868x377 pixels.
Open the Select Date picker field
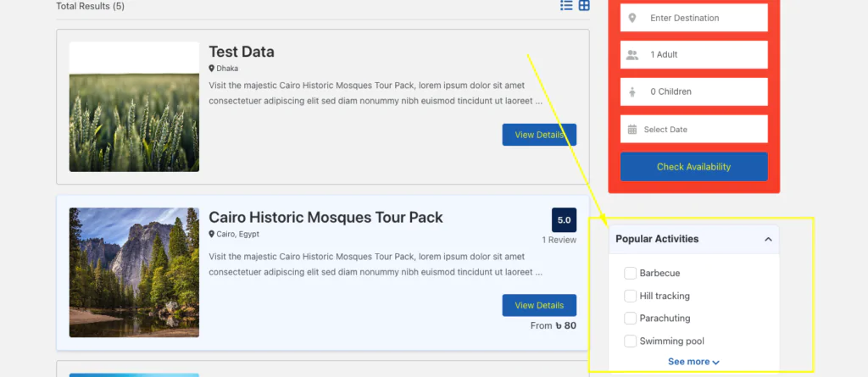[693, 129]
